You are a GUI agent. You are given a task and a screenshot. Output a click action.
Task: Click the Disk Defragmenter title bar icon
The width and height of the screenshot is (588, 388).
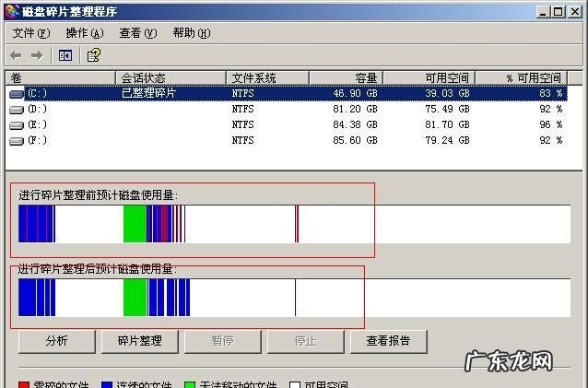pos(12,11)
